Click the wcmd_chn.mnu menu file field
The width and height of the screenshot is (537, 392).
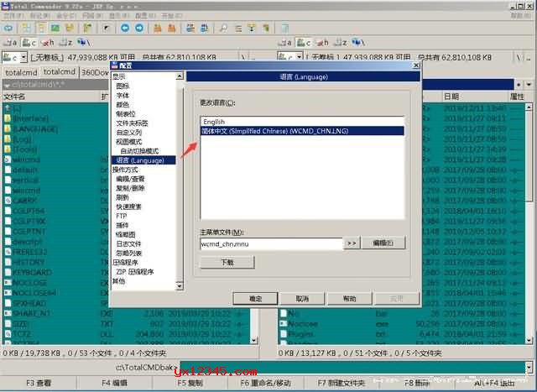(271, 244)
